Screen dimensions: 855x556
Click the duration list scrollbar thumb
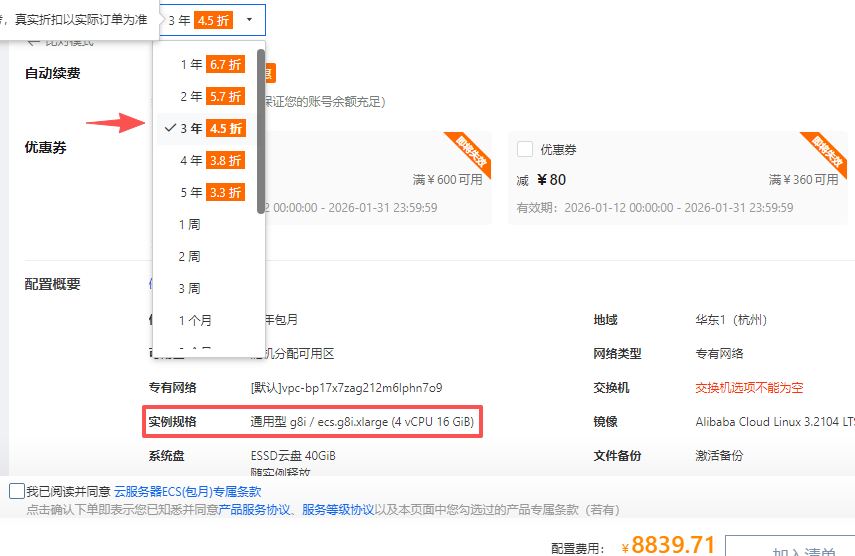[x=261, y=130]
